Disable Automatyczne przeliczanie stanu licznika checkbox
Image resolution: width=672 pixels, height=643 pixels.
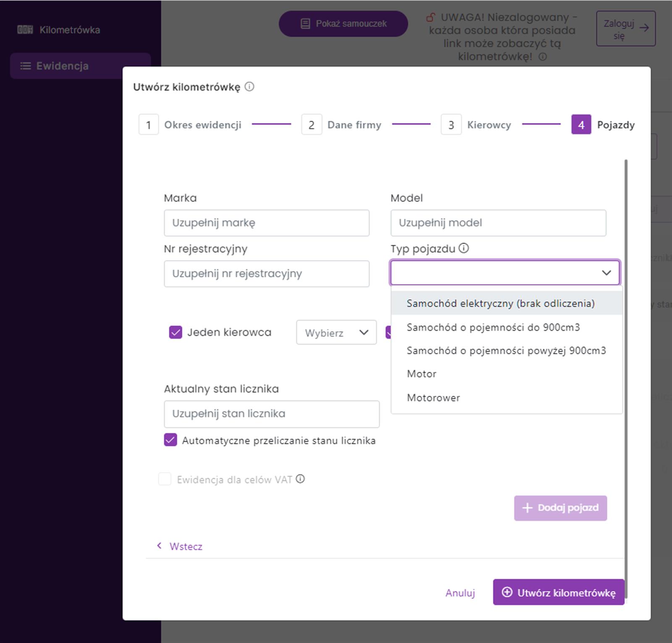point(171,440)
